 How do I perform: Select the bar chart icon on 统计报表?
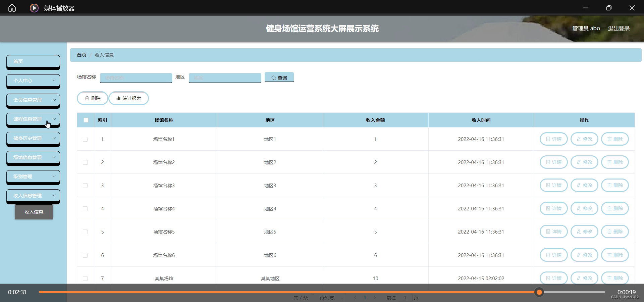(118, 98)
